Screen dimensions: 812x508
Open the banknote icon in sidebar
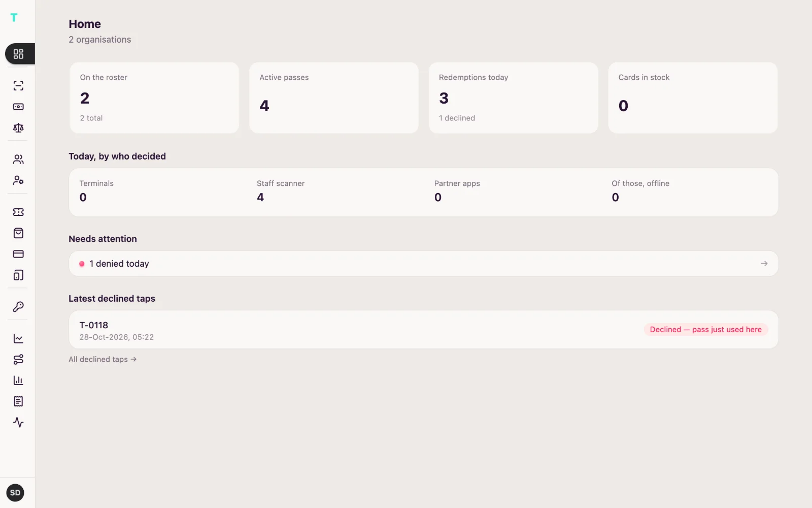click(x=18, y=107)
